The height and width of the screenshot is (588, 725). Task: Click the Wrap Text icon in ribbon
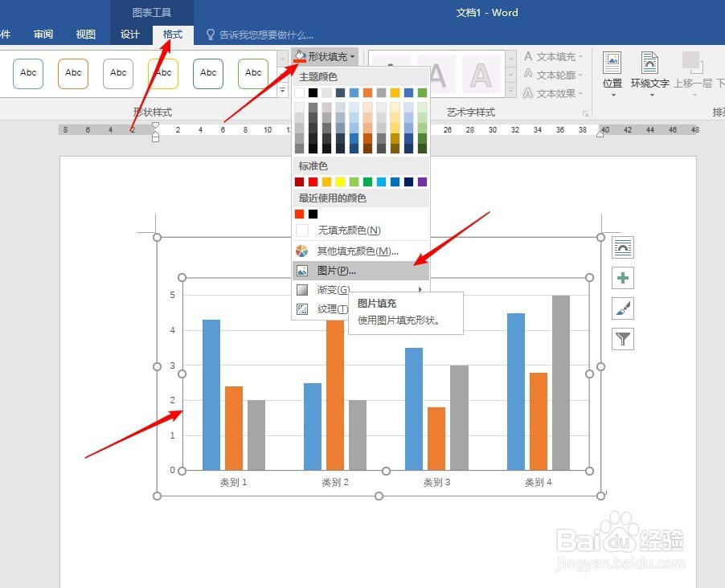649,63
